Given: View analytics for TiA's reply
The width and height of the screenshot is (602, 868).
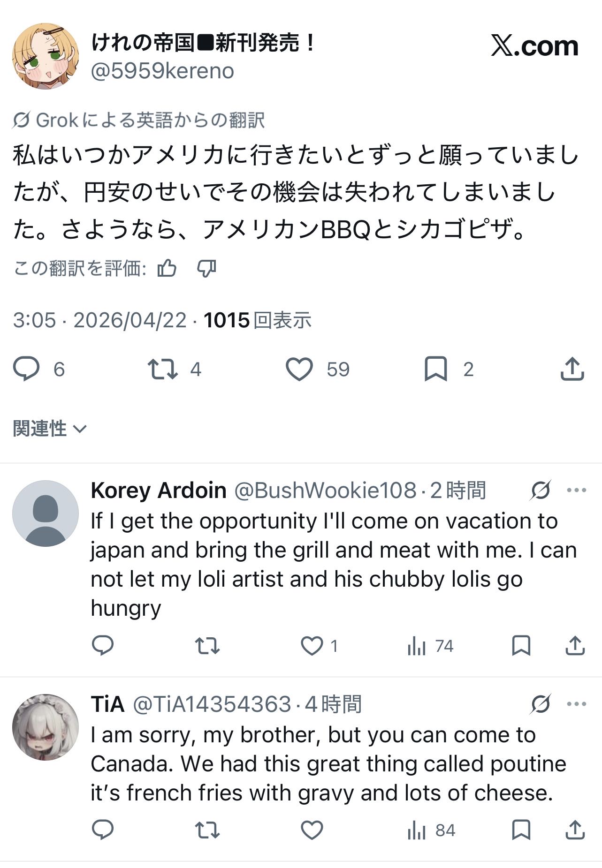Looking at the screenshot, I should (x=417, y=830).
